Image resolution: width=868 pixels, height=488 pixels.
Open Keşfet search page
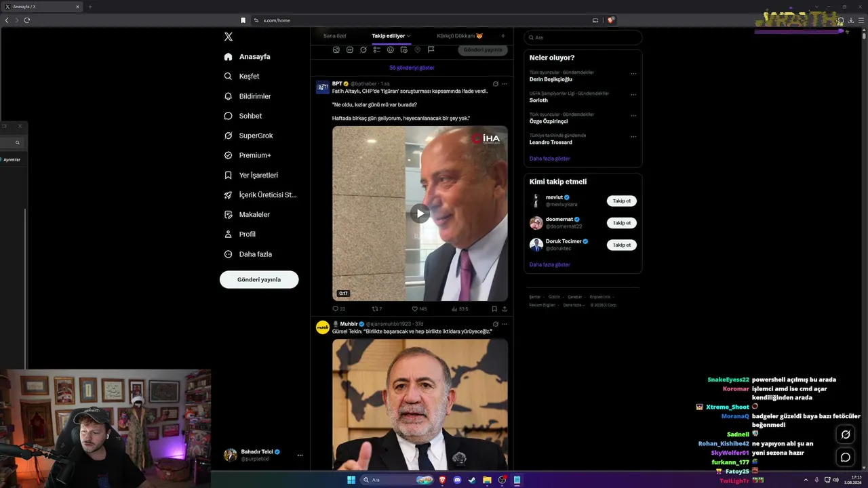click(x=242, y=77)
